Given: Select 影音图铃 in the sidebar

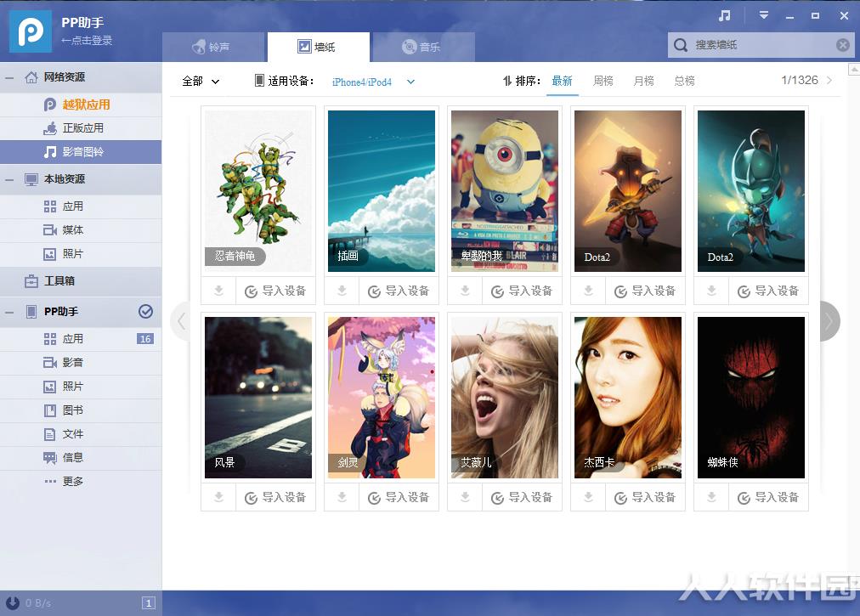Looking at the screenshot, I should tap(82, 152).
